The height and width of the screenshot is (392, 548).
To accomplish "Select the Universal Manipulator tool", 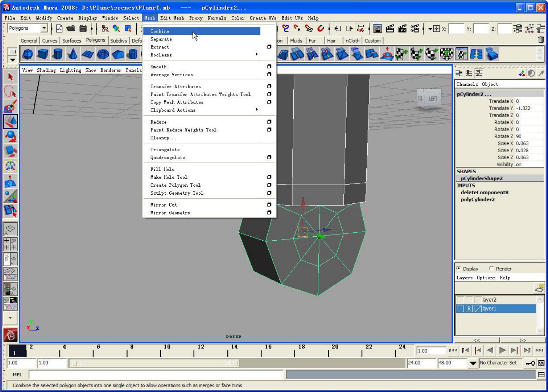I will tap(10, 166).
